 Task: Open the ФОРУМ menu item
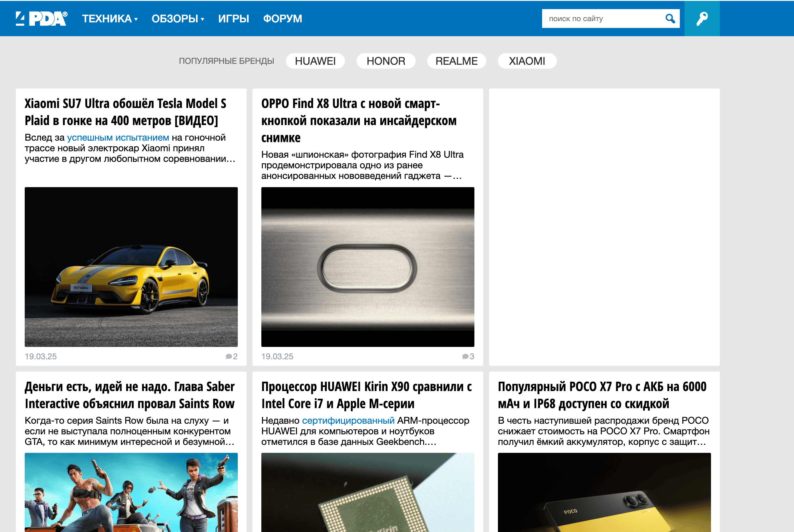pyautogui.click(x=282, y=19)
